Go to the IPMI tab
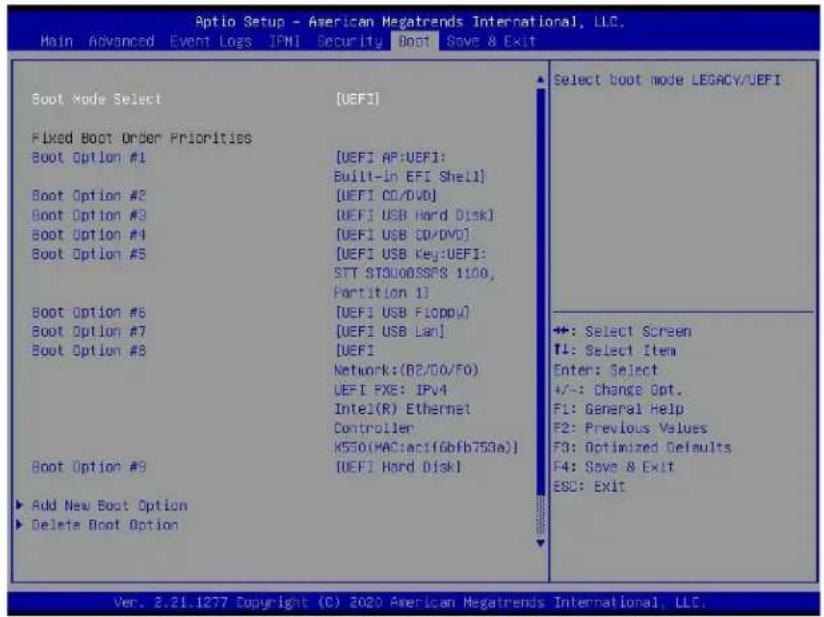The height and width of the screenshot is (617, 824). pos(284,41)
